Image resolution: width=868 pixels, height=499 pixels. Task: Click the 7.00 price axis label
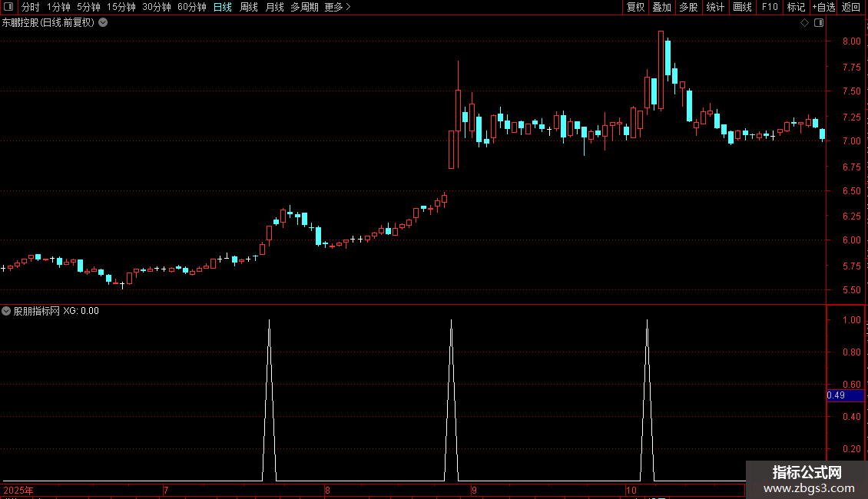coord(851,141)
